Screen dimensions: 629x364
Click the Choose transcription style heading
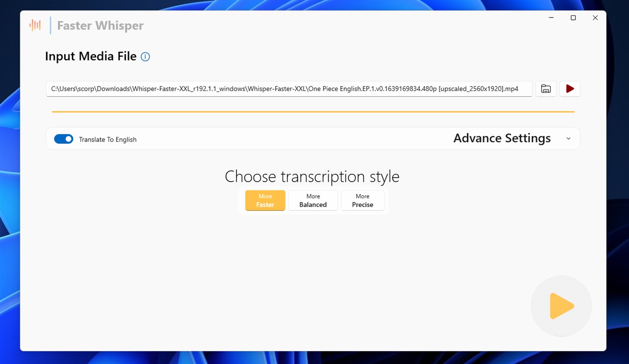[x=312, y=177]
